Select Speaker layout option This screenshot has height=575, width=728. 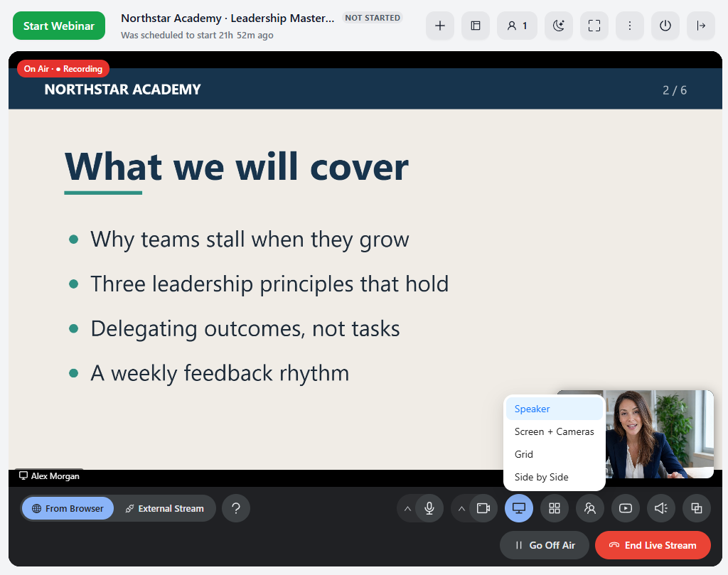coord(555,409)
